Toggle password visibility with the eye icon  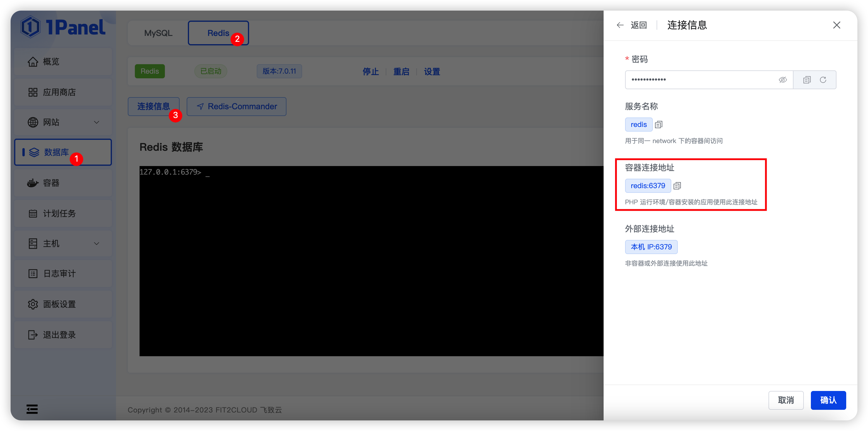click(x=783, y=79)
